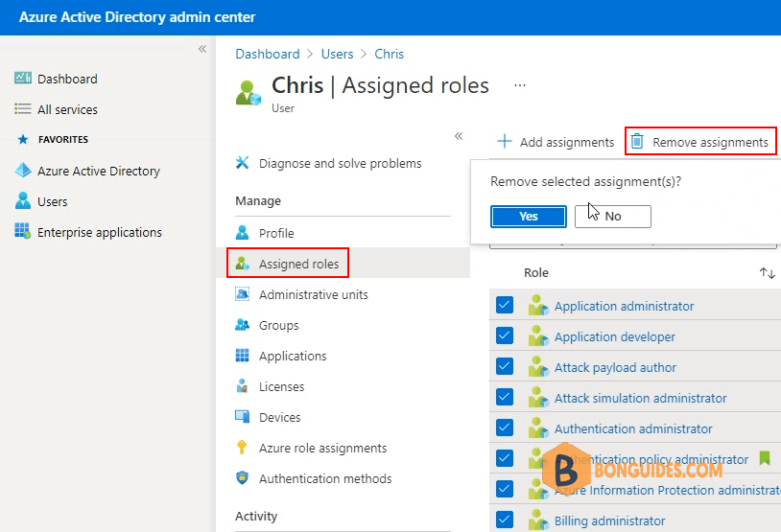The image size is (781, 532).
Task: Click Add assignments label
Action: [x=567, y=142]
